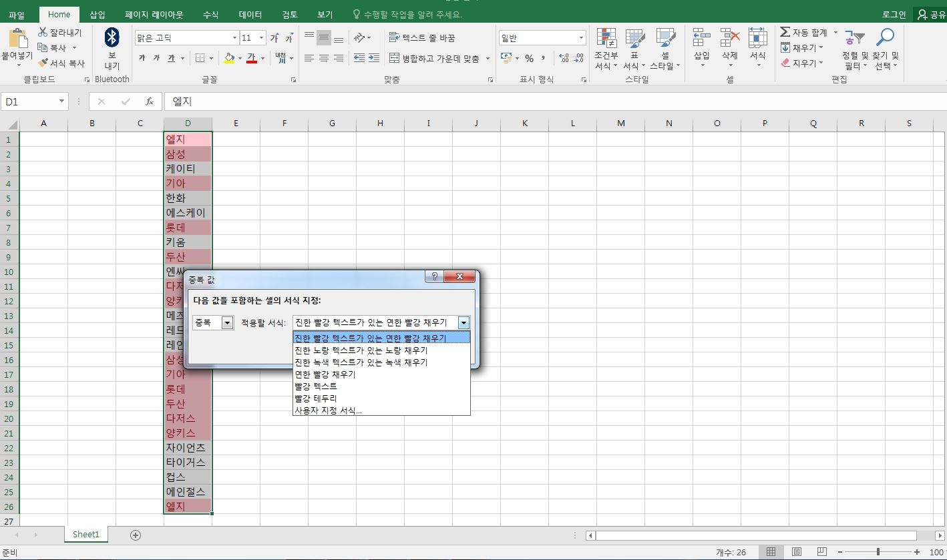The image size is (947, 560).
Task: Add a new sheet with plus button
Action: point(136,535)
